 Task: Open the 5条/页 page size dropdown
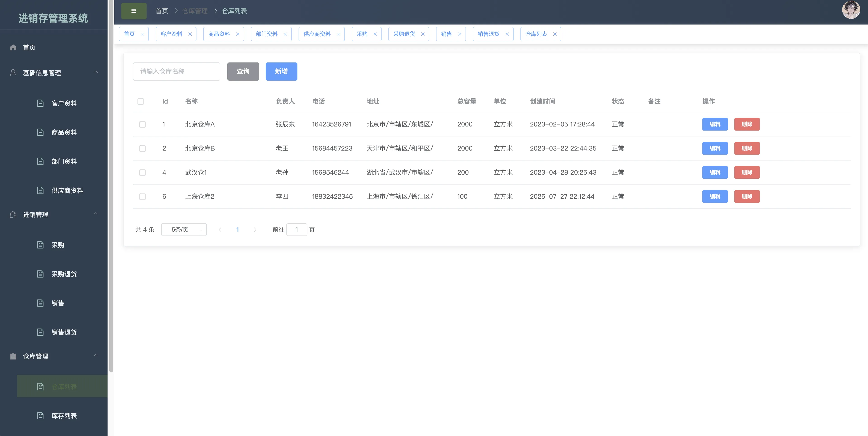(x=184, y=230)
